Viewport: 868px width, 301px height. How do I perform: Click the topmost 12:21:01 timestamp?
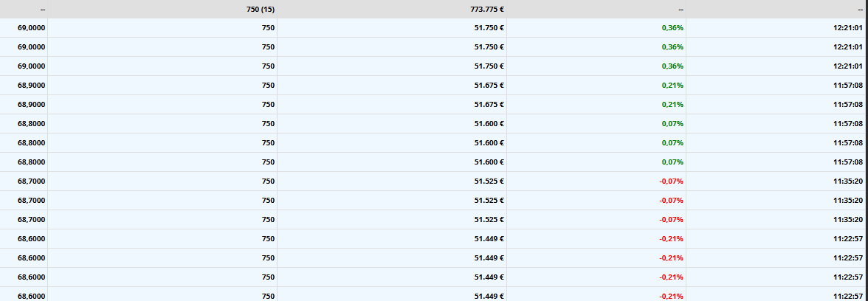coord(776,28)
